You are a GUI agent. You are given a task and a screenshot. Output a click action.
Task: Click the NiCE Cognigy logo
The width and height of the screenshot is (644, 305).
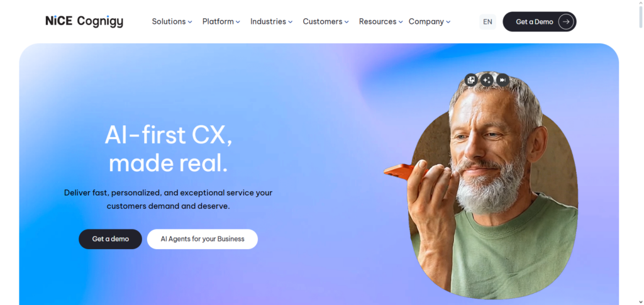[x=84, y=21]
